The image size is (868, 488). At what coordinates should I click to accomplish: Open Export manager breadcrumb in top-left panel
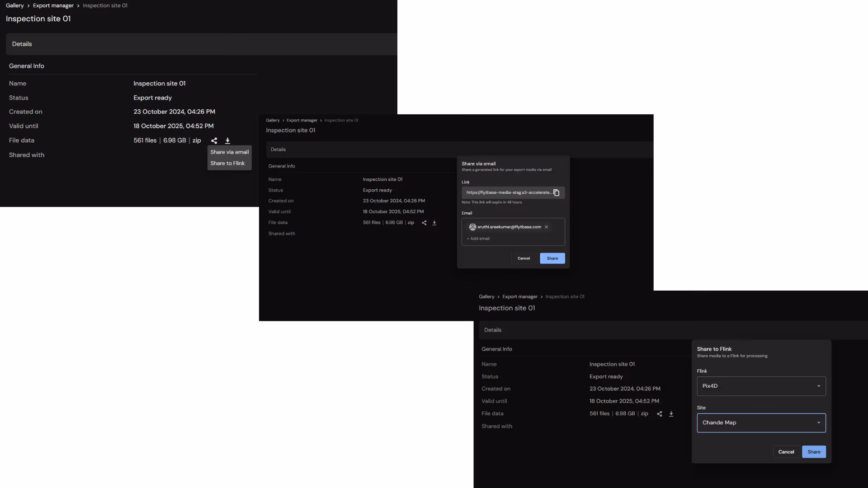coord(53,5)
